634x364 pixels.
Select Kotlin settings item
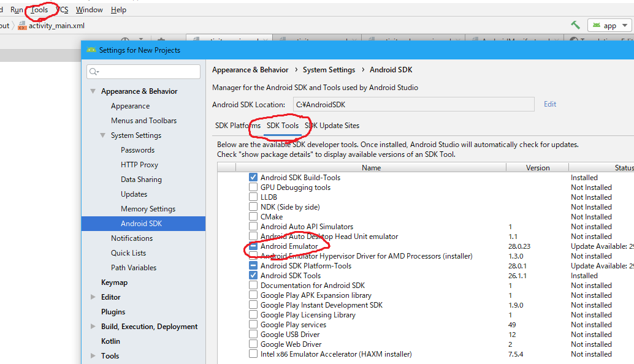pyautogui.click(x=110, y=341)
